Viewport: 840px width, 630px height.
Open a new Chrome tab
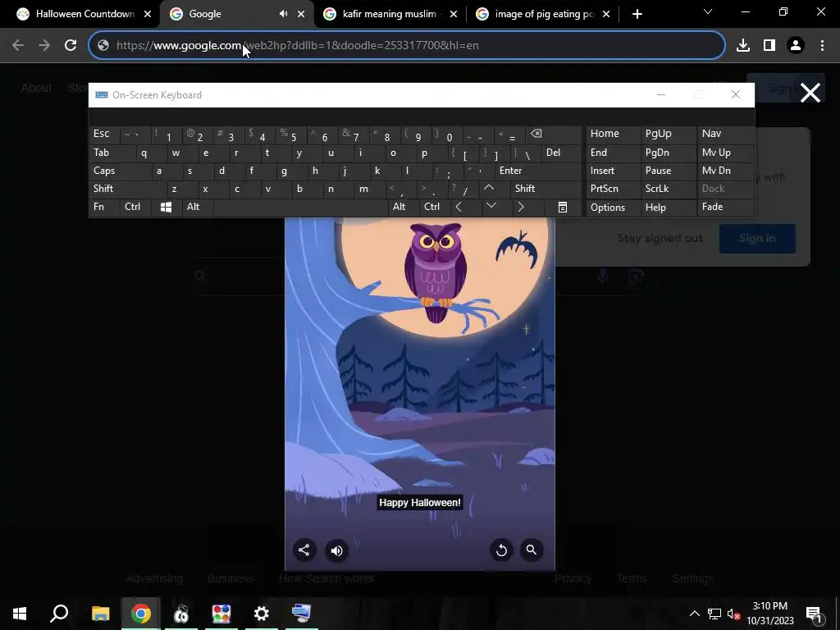point(637,14)
